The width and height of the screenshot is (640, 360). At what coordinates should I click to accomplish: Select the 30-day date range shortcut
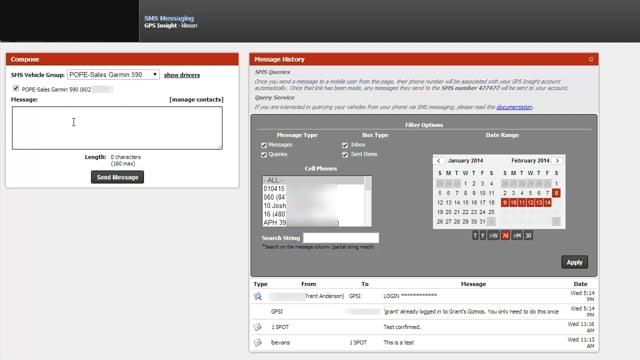[528, 236]
